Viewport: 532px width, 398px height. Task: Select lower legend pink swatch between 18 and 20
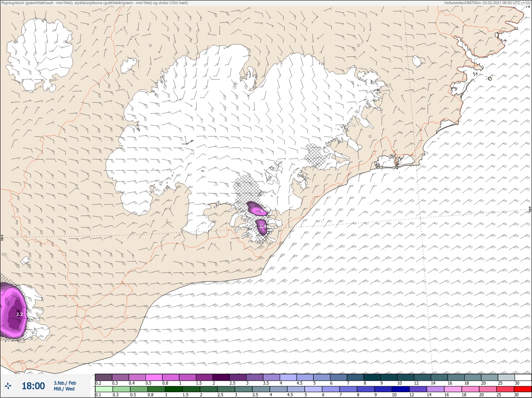(x=470, y=389)
